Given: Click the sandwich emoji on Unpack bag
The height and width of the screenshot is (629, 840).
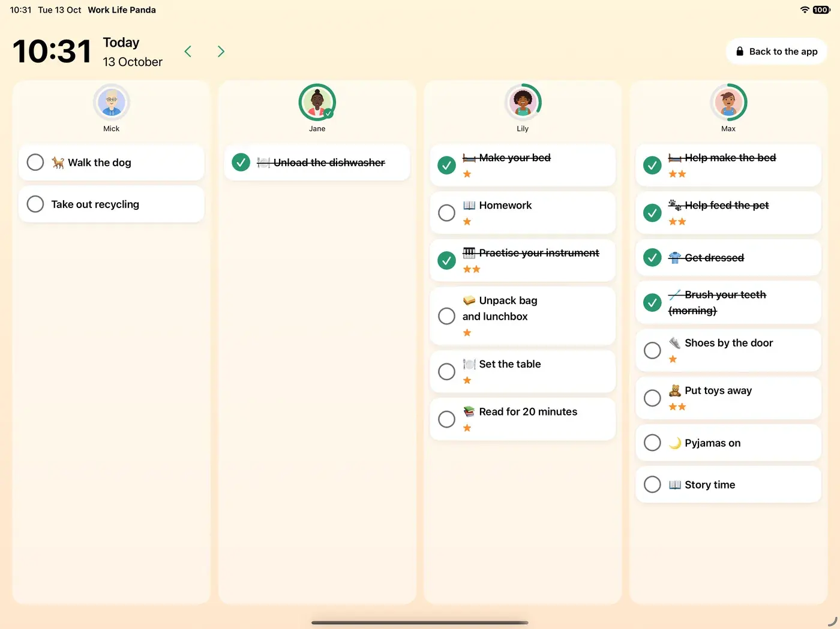Looking at the screenshot, I should point(469,300).
